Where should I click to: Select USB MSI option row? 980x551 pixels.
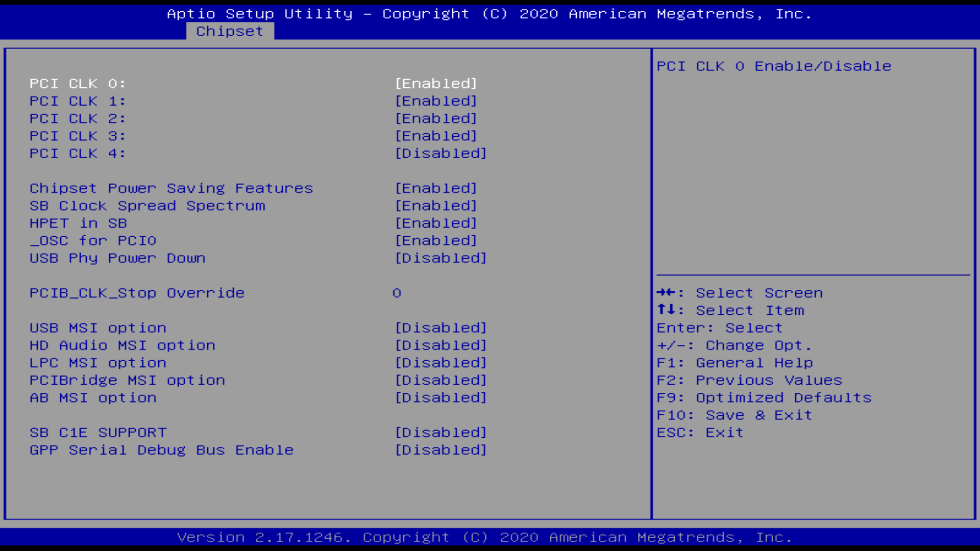pyautogui.click(x=98, y=328)
